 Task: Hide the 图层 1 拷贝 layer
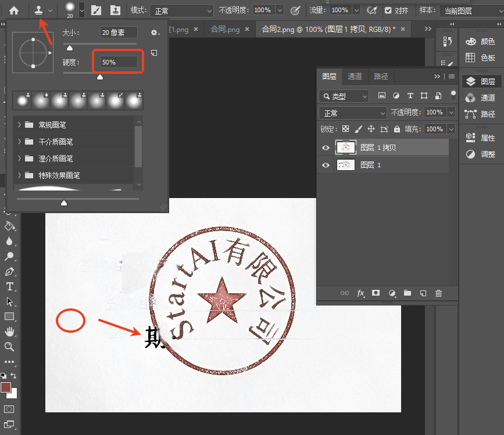point(326,148)
